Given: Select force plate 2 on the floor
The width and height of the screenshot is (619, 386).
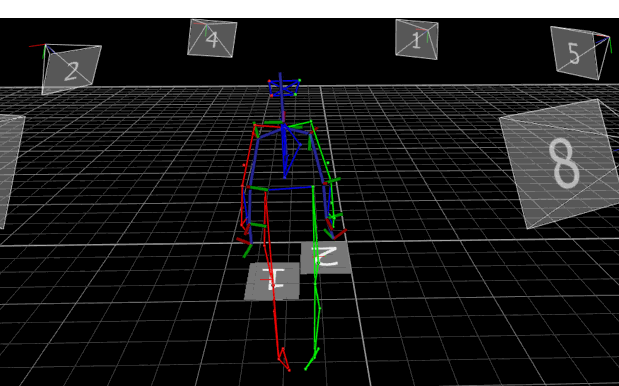Looking at the screenshot, I should point(326,258).
